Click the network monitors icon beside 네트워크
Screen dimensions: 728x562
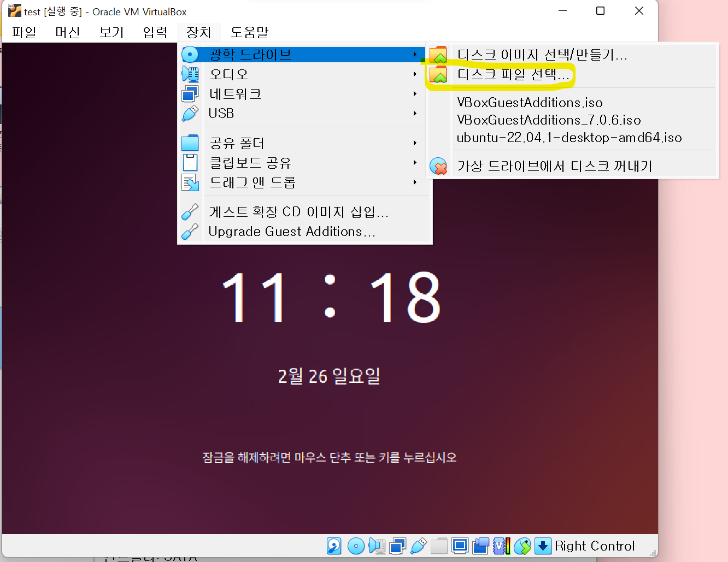coord(190,94)
